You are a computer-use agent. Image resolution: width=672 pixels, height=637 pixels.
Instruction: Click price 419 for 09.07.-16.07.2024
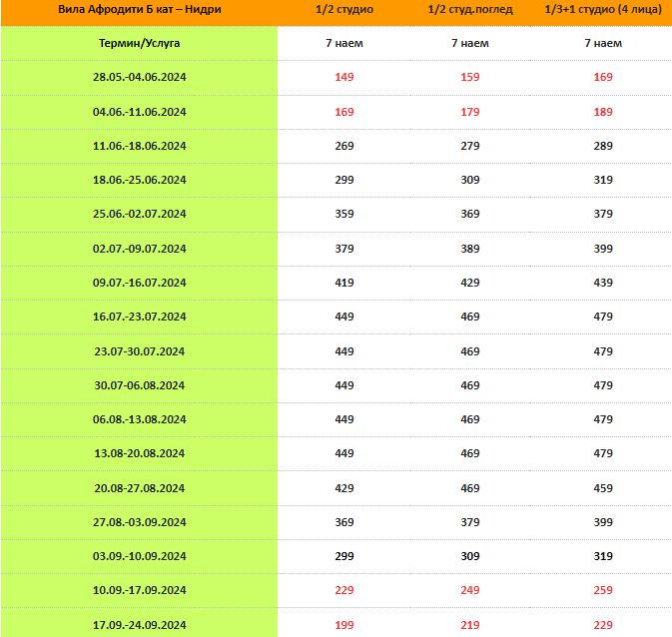[343, 283]
